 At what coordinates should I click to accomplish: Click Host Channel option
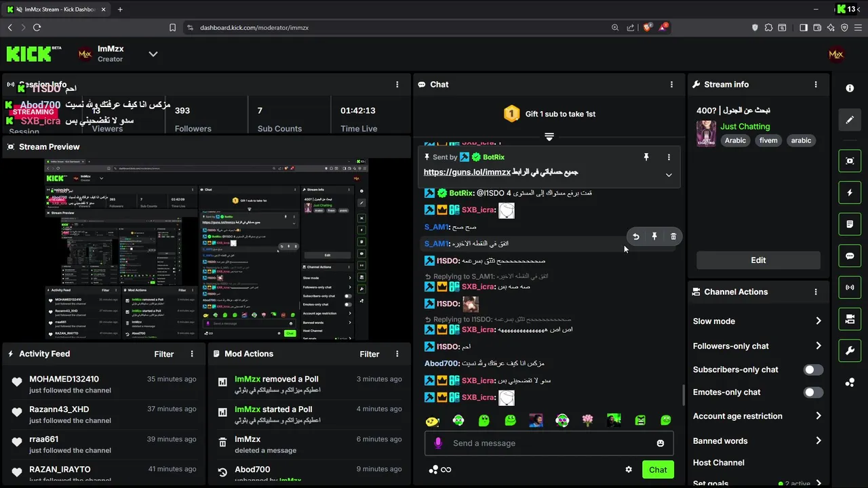(719, 463)
